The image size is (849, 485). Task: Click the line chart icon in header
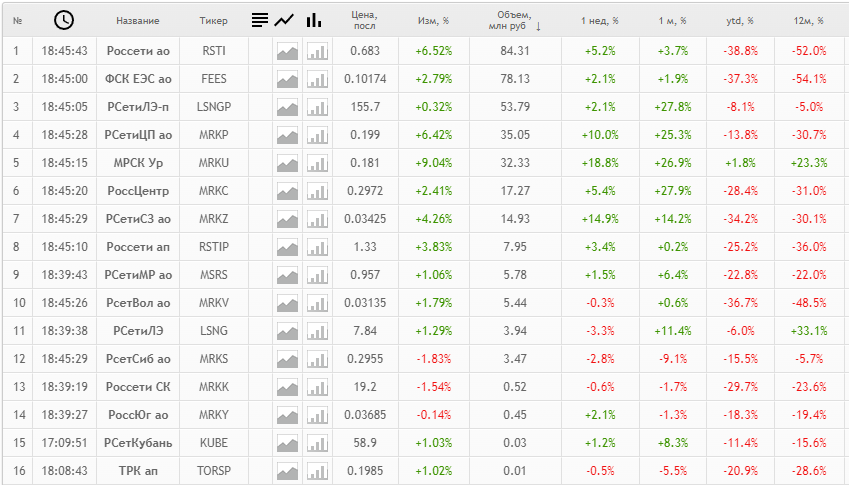284,21
